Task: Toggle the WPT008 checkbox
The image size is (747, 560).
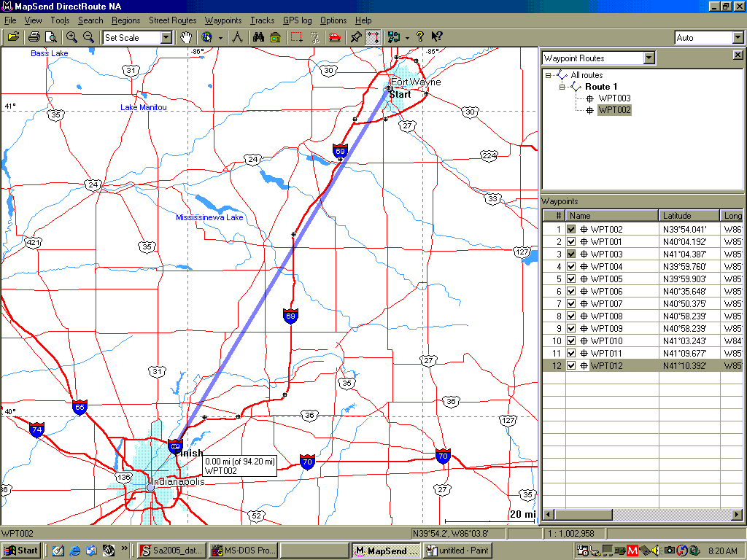Action: [571, 316]
